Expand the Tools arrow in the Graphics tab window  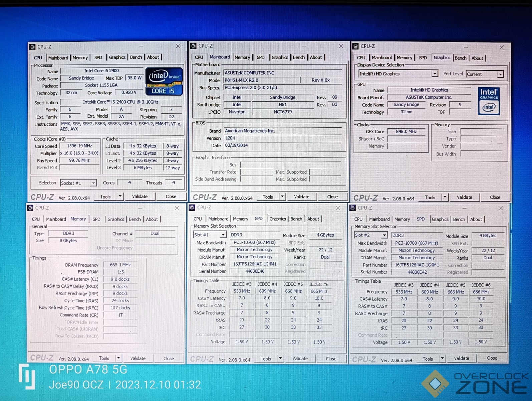[445, 197]
